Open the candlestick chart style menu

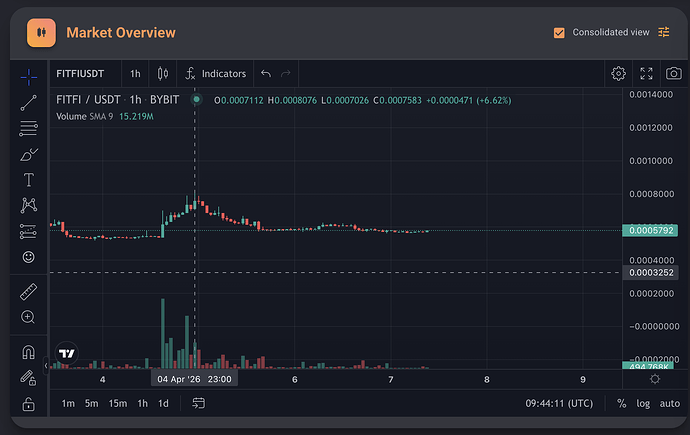click(x=163, y=74)
